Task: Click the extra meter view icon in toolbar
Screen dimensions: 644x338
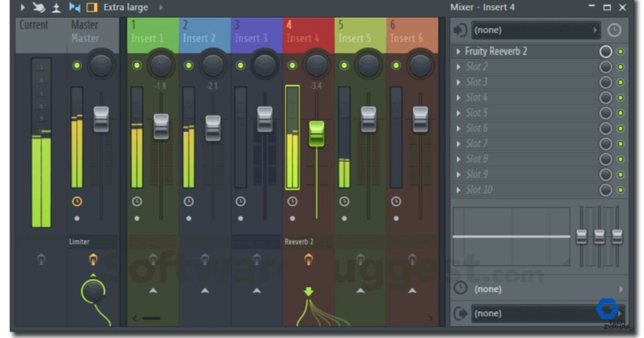Action: point(56,8)
